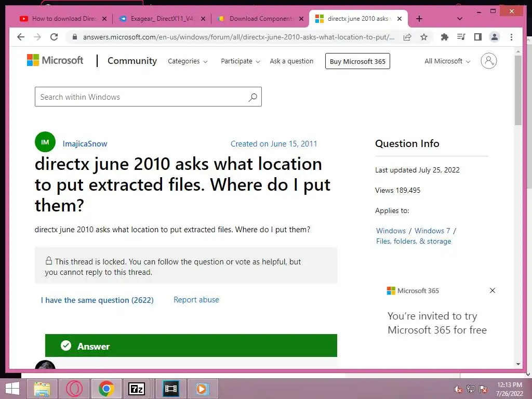Open the Files, folders, & storage link

pos(413,241)
